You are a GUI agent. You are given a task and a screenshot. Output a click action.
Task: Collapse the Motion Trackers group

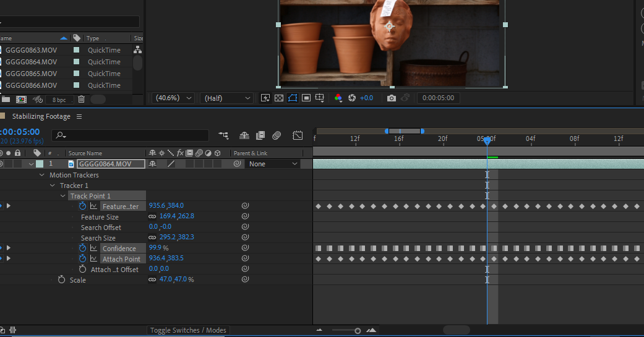42,175
